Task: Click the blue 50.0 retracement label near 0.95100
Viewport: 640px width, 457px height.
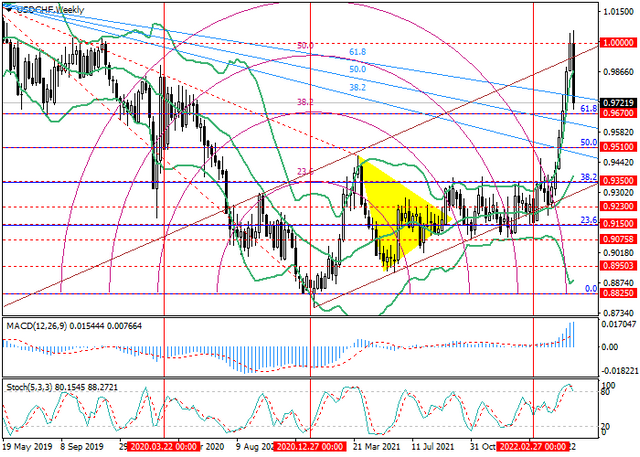Action: pyautogui.click(x=589, y=142)
